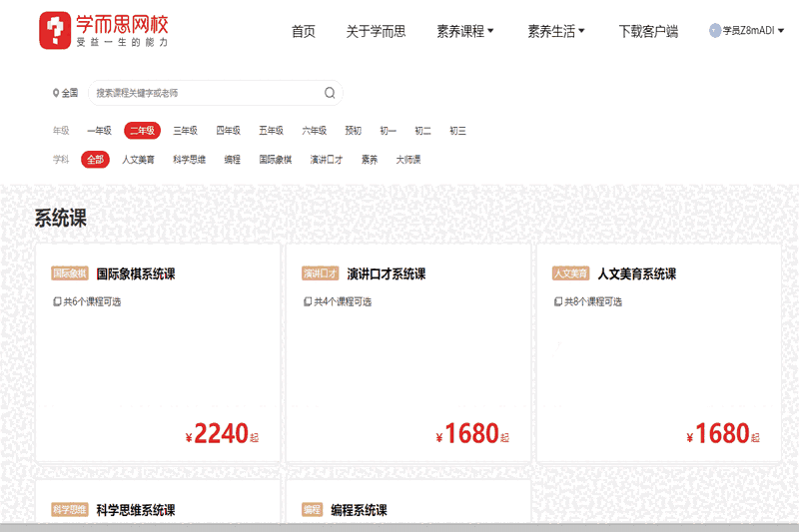Select 初一 grade filter

389,131
